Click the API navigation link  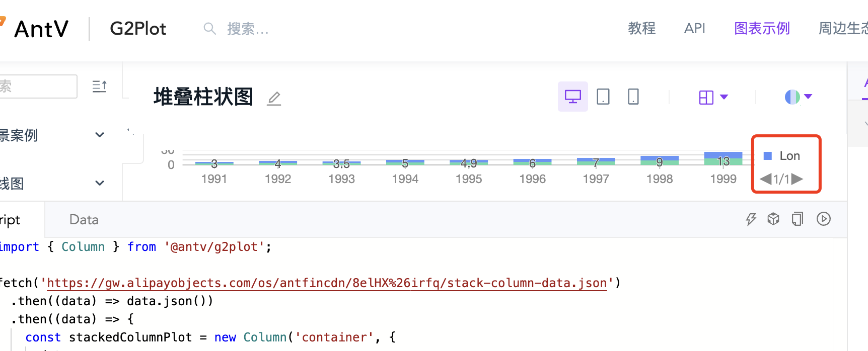click(x=695, y=29)
